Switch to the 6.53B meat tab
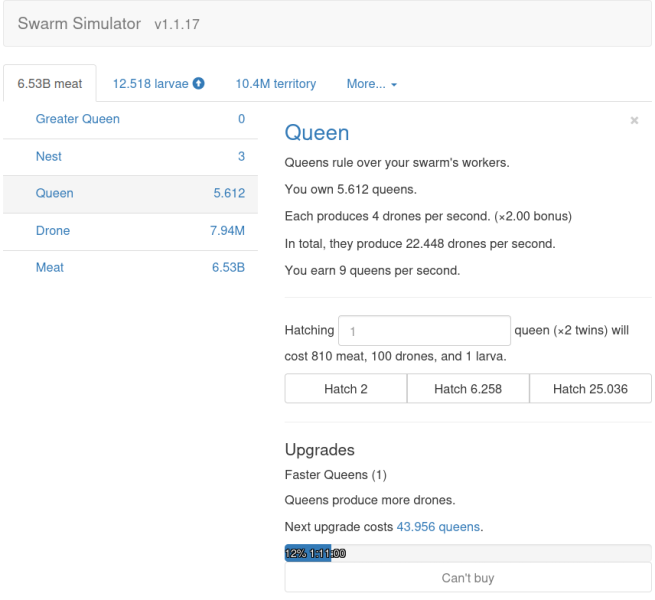This screenshot has width=655, height=600. 50,84
